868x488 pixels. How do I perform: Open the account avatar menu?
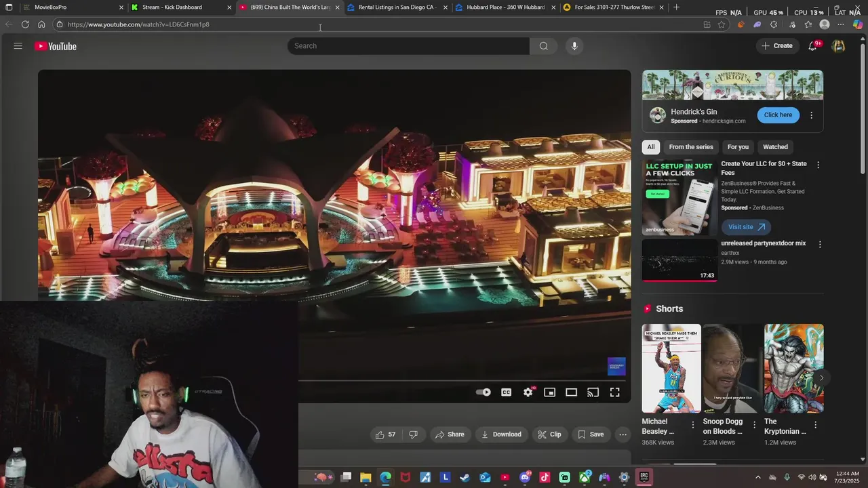(839, 46)
